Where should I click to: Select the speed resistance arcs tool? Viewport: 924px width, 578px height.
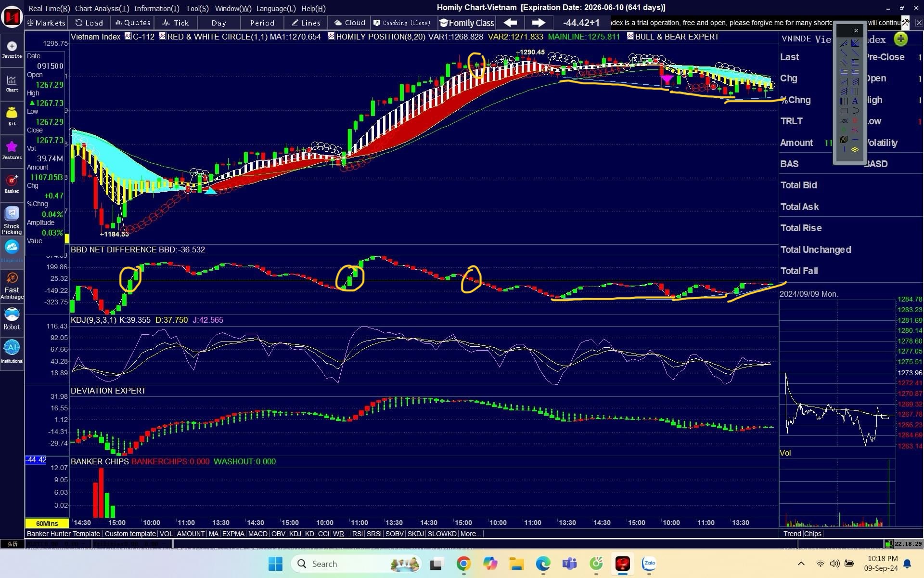pos(844,120)
